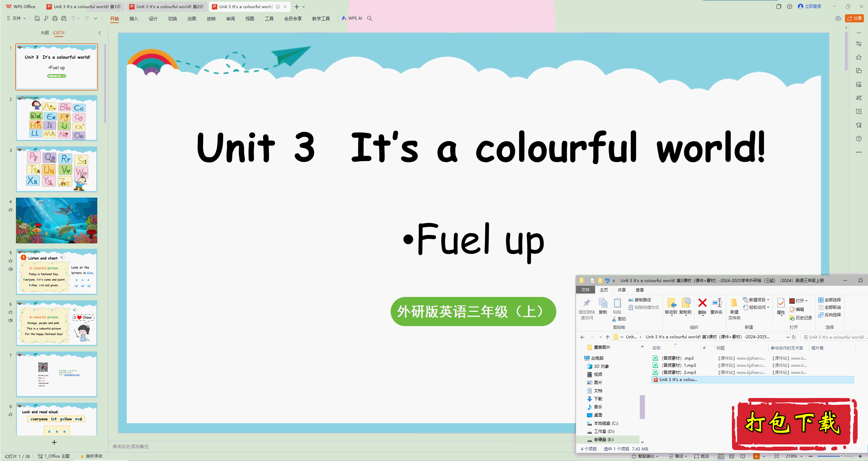Image resolution: width=868 pixels, height=461 pixels.
Task: Open the new tab dropdown arrow beside plus
Action: (303, 7)
